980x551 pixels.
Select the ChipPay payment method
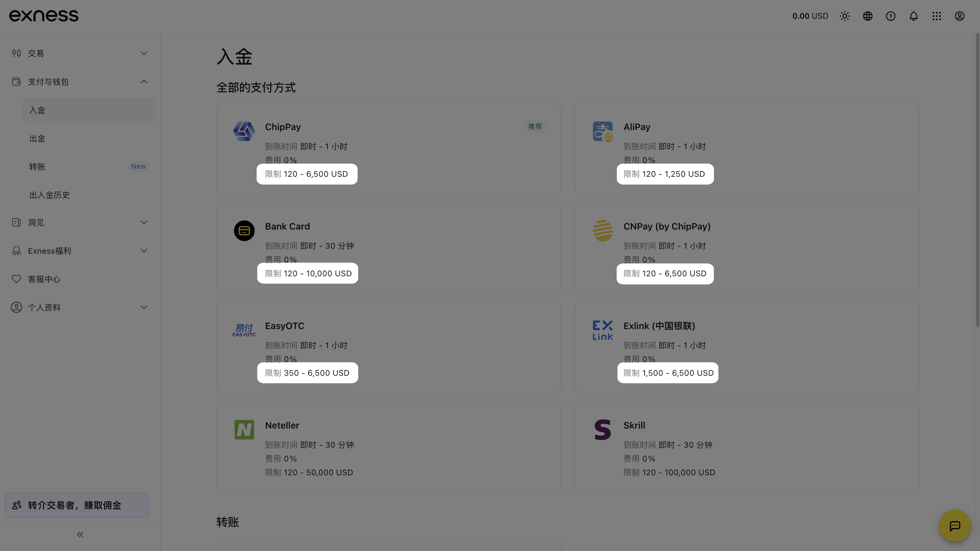click(389, 148)
